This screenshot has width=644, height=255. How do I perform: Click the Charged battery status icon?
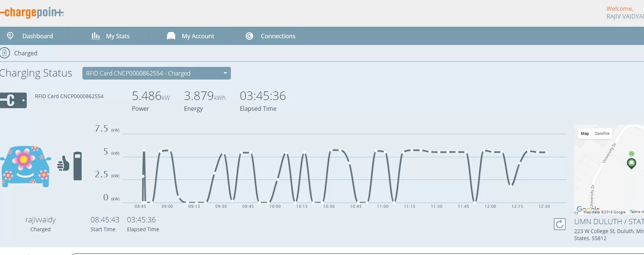(x=5, y=53)
